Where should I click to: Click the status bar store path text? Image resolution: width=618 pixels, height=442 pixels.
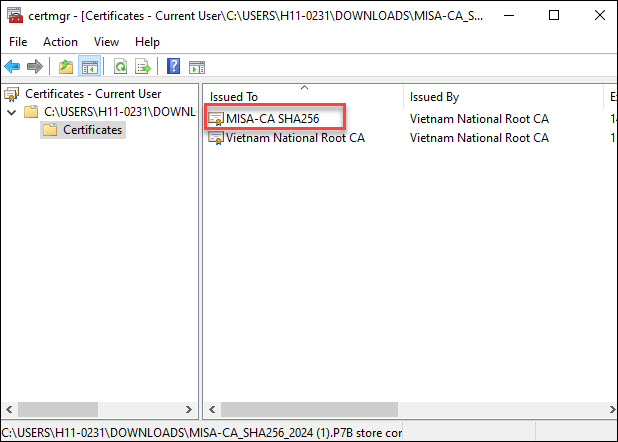point(202,433)
